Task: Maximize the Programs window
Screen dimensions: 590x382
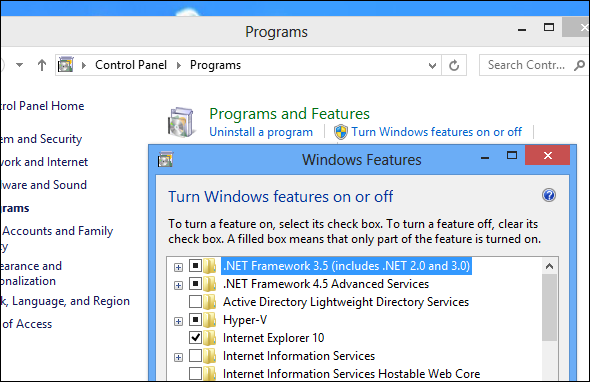Action: tap(549, 27)
